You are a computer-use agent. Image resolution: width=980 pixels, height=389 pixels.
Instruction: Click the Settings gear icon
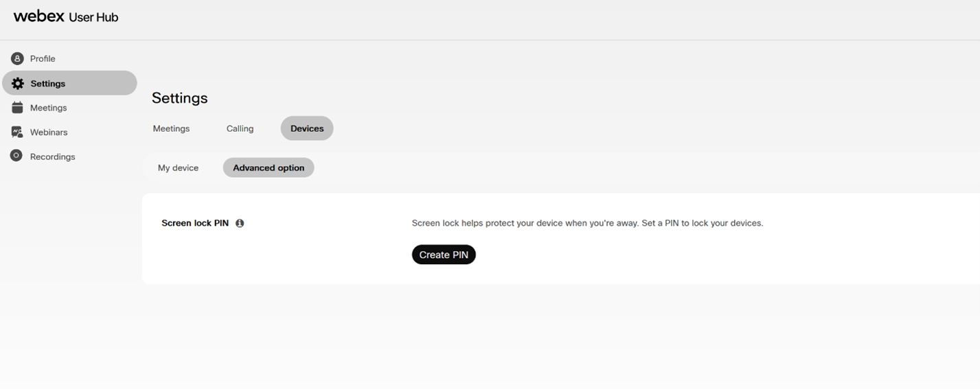(17, 83)
